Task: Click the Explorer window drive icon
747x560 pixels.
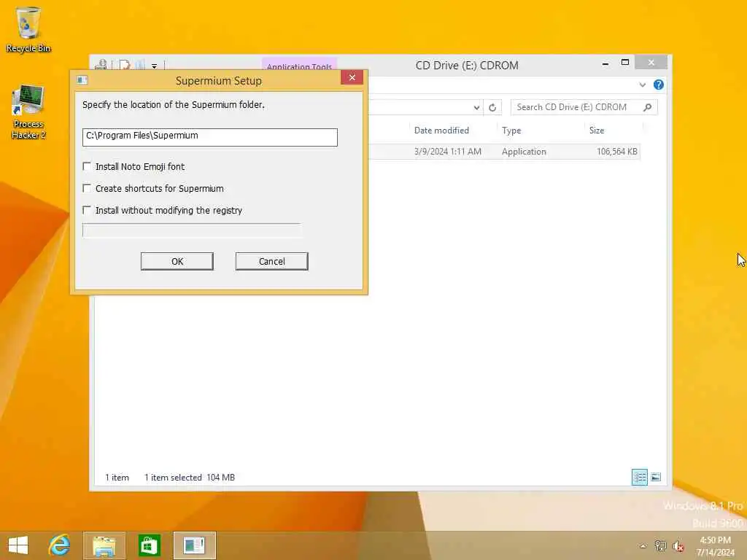Action: coord(101,65)
